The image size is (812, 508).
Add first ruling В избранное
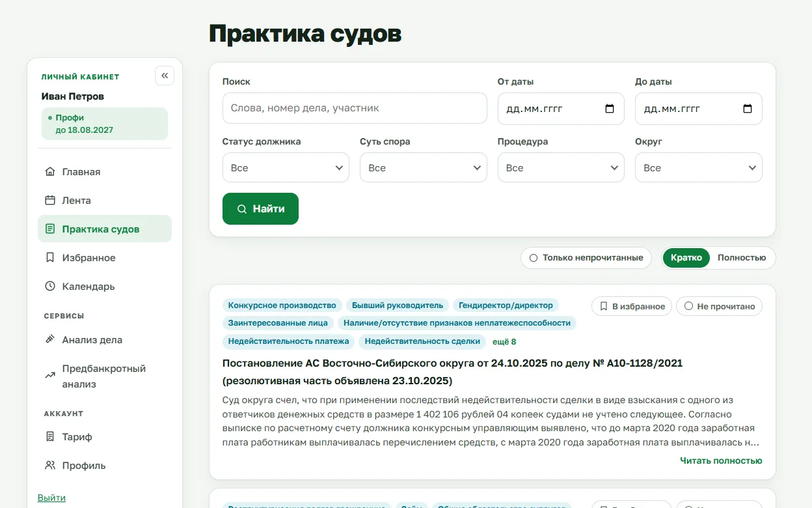click(632, 306)
